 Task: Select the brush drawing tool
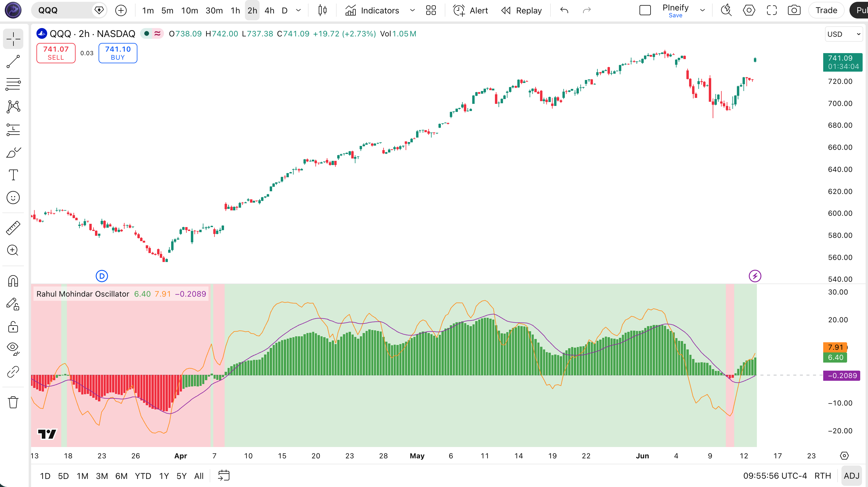(x=13, y=152)
